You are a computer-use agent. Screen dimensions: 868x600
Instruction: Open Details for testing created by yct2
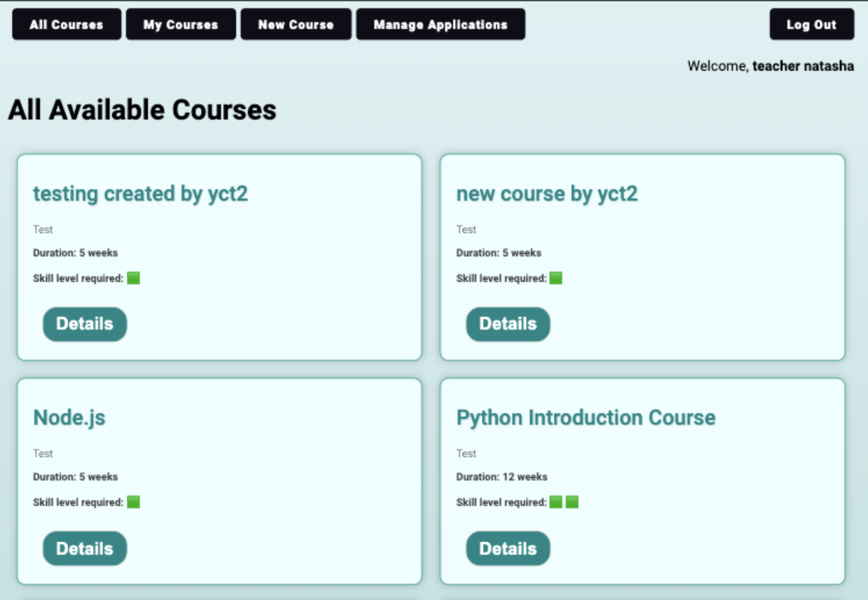84,324
